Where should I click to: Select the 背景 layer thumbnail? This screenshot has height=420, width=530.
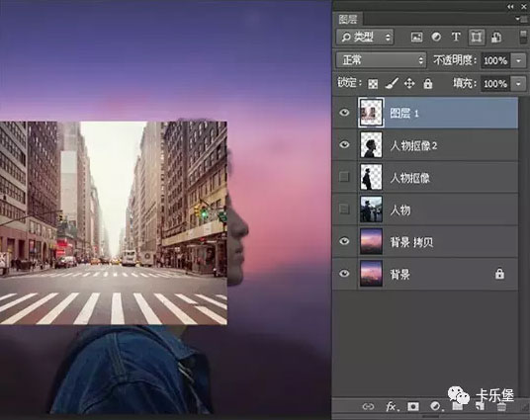coord(371,274)
